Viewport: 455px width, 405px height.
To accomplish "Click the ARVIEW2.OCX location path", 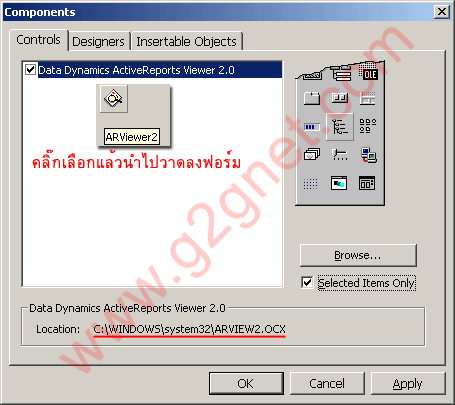I will 189,329.
